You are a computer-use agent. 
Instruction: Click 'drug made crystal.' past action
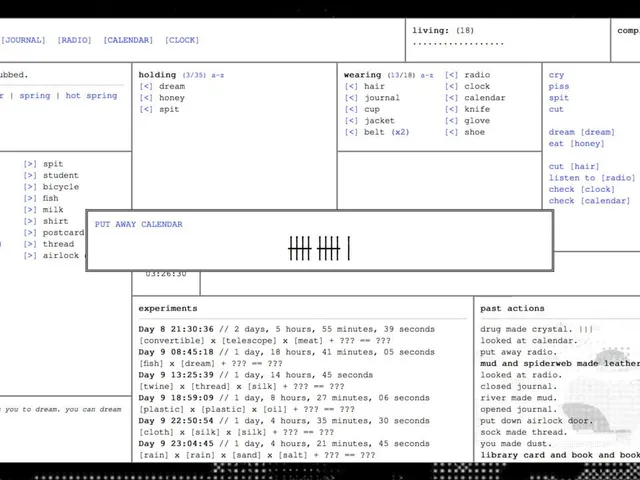[527, 329]
